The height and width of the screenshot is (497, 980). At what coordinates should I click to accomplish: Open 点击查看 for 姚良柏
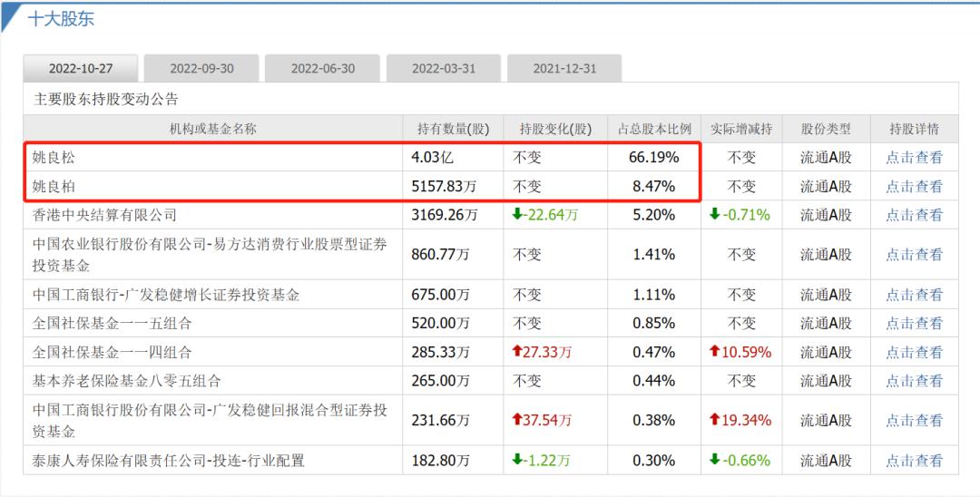click(x=914, y=186)
